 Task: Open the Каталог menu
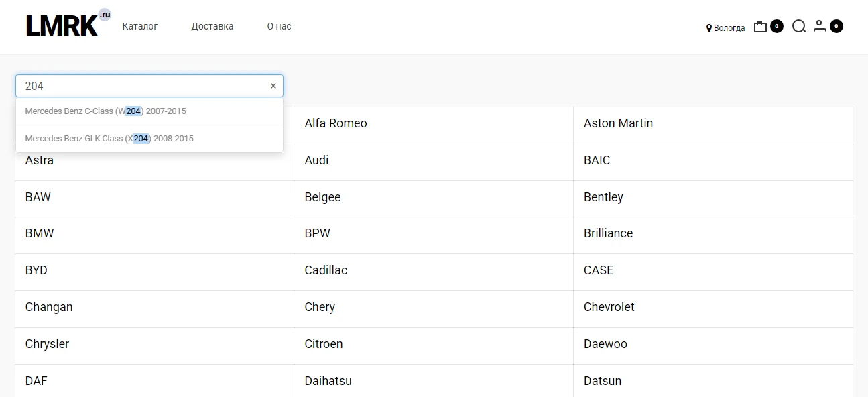pyautogui.click(x=140, y=26)
